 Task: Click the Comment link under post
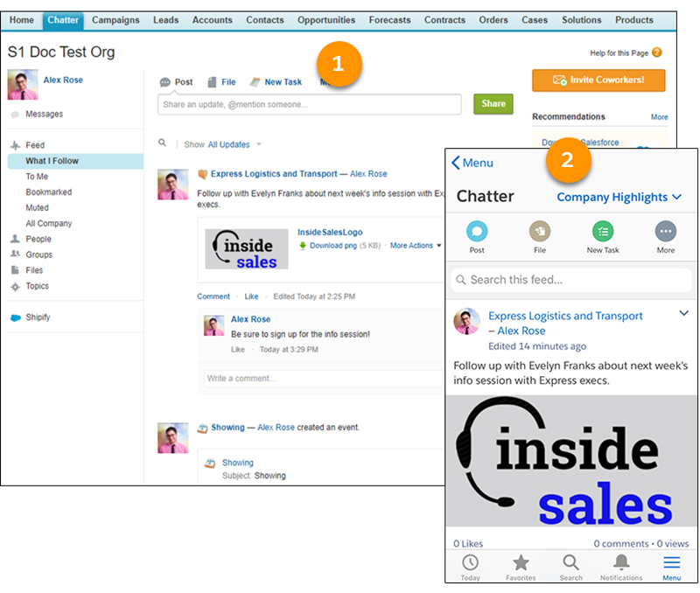[x=213, y=296]
